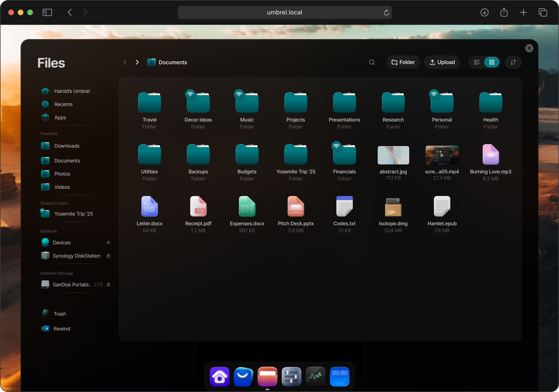Open the Trash from the sidebar

60,313
